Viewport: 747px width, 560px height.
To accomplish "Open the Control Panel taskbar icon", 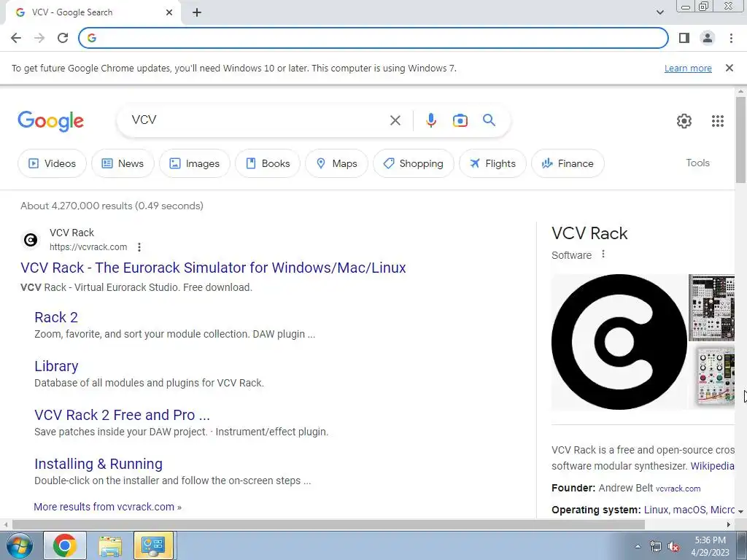I will click(153, 545).
